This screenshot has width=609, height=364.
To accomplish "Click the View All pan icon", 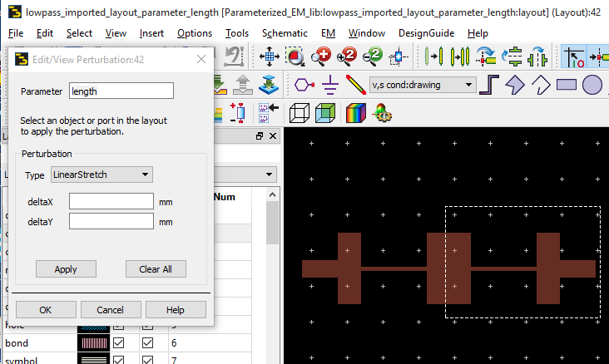I will coord(269,57).
